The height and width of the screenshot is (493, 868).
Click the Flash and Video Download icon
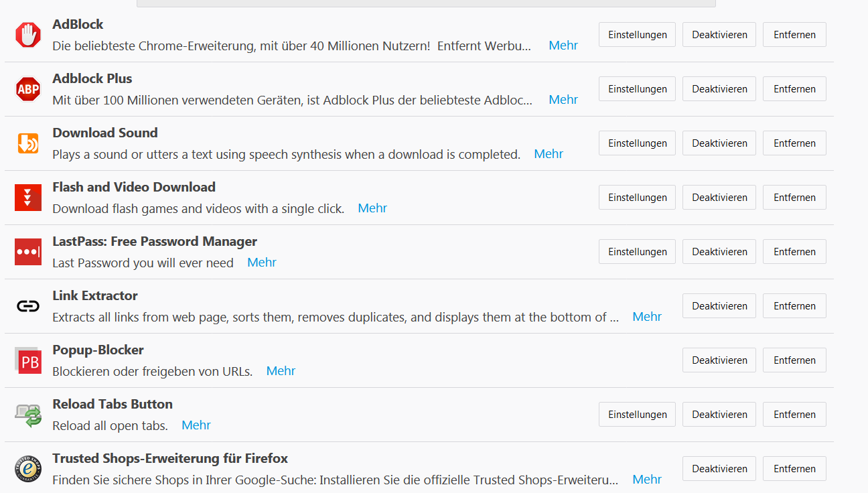click(28, 198)
